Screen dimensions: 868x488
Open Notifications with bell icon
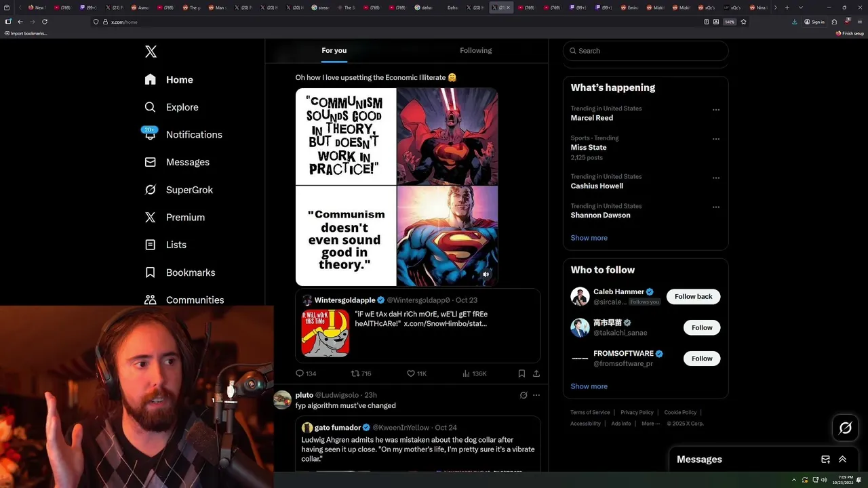[x=183, y=134]
